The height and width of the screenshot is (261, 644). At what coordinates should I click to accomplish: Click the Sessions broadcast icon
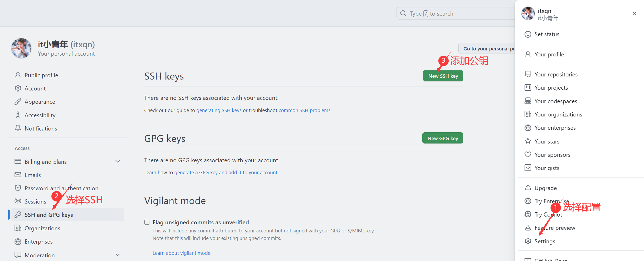point(18,201)
